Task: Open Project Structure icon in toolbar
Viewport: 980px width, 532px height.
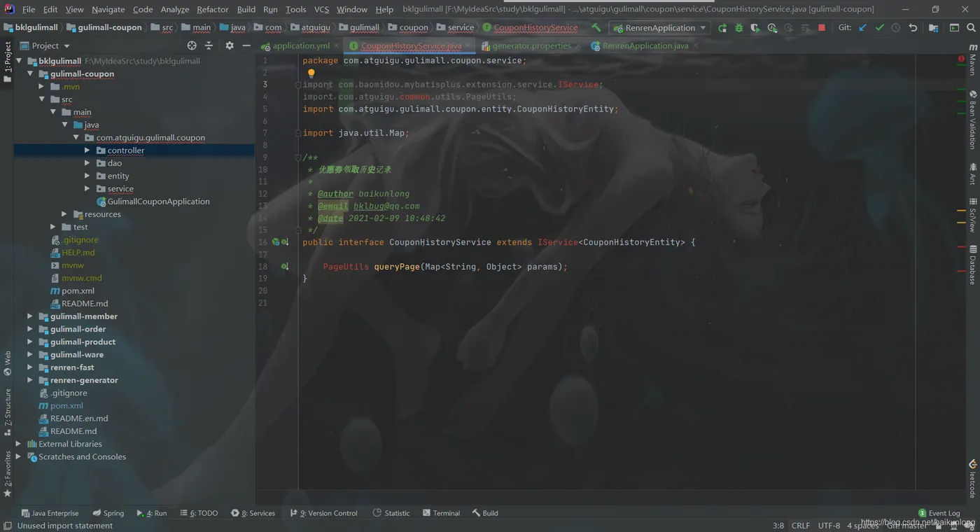Action: click(x=933, y=28)
